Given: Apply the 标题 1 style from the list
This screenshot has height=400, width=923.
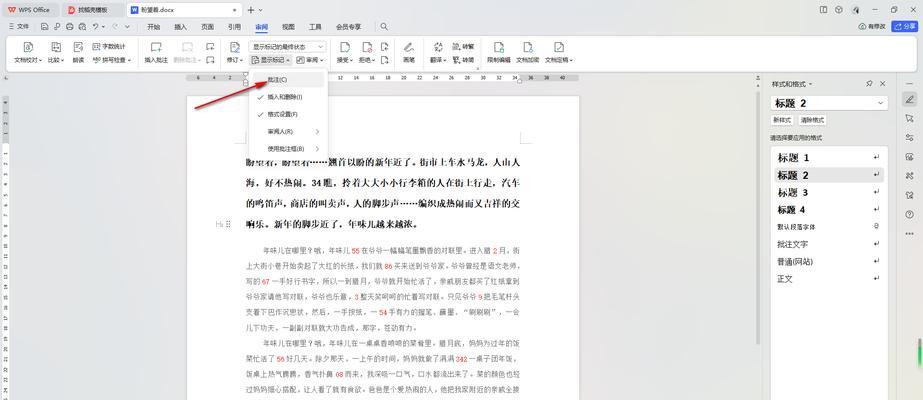Looking at the screenshot, I should [829, 158].
